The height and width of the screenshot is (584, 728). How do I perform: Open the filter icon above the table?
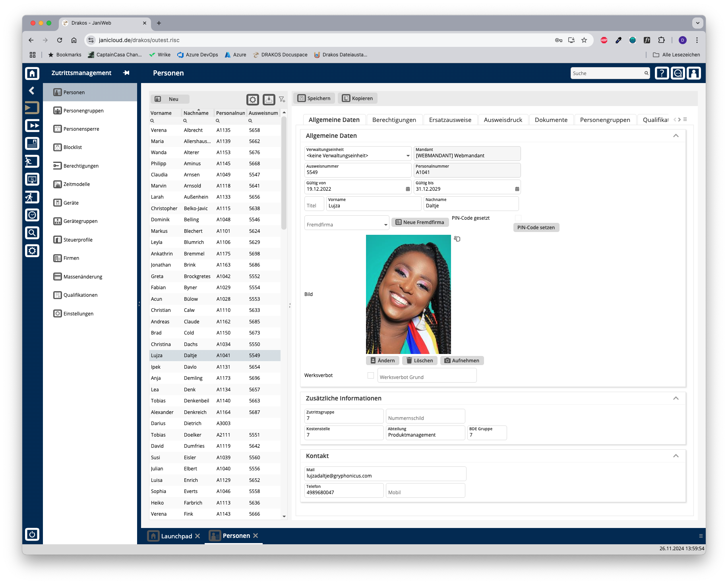[282, 99]
